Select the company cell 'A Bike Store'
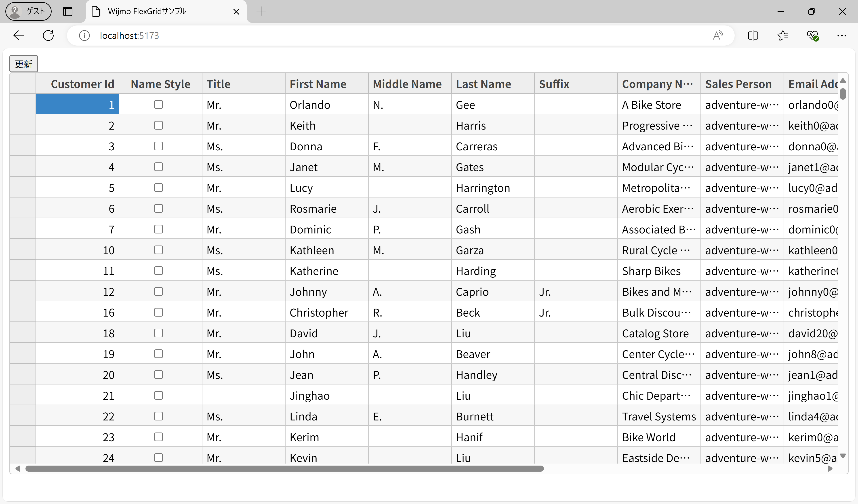This screenshot has width=858, height=504. pyautogui.click(x=659, y=104)
